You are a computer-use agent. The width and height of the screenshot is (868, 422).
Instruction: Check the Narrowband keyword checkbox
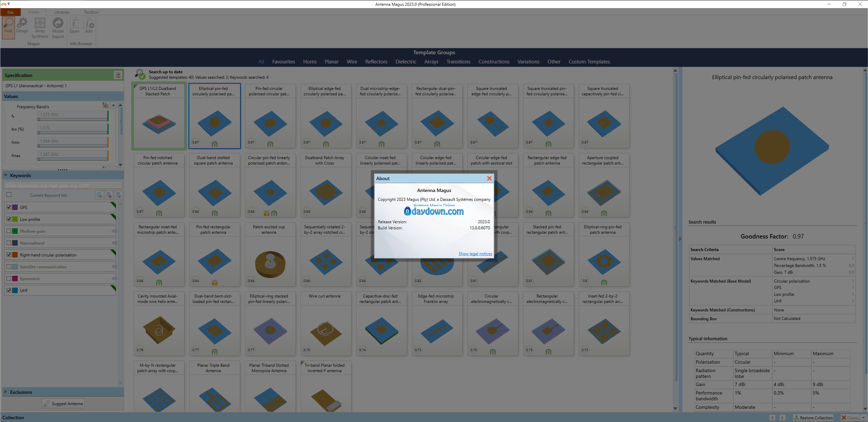pyautogui.click(x=9, y=243)
